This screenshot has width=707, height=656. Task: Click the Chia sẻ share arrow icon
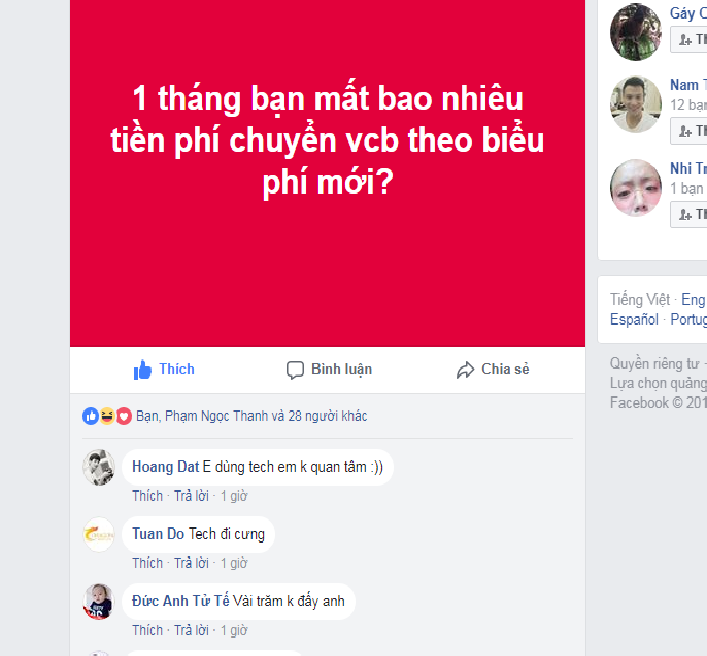point(465,370)
